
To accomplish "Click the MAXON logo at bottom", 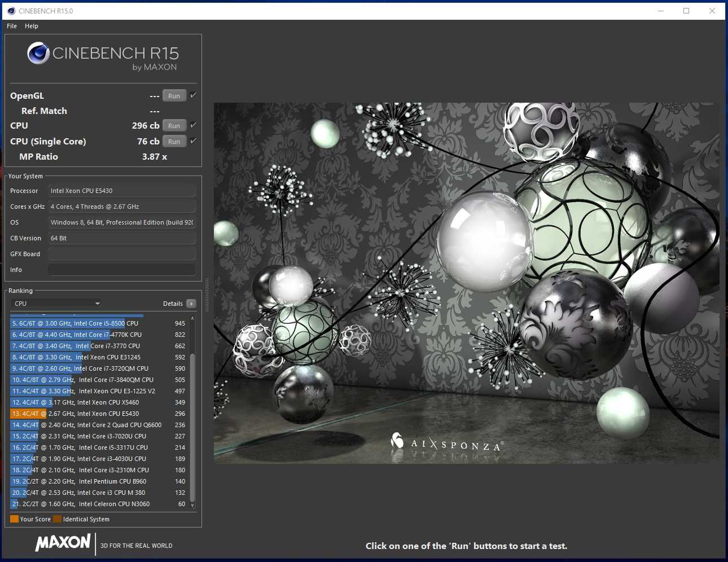I will tap(63, 543).
